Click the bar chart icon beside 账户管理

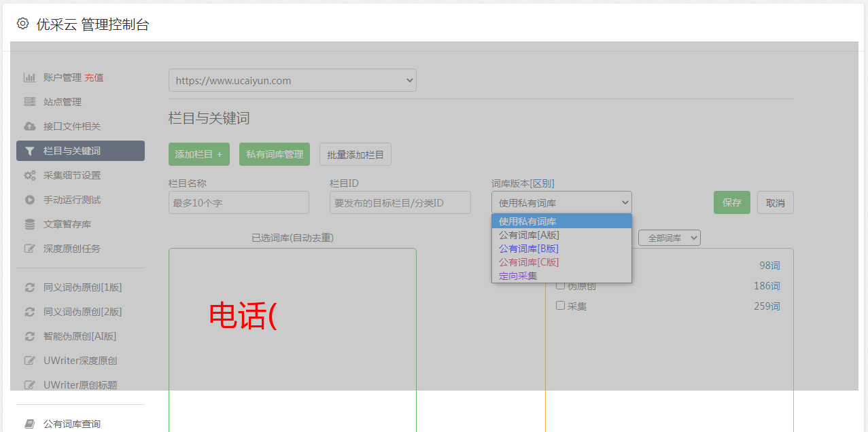click(x=29, y=77)
